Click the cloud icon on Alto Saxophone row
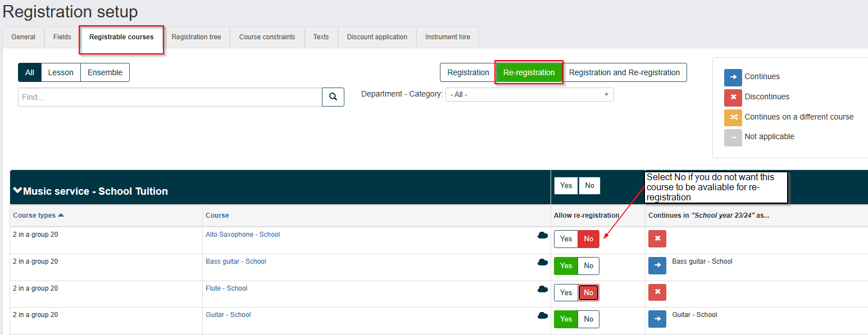 coord(543,235)
